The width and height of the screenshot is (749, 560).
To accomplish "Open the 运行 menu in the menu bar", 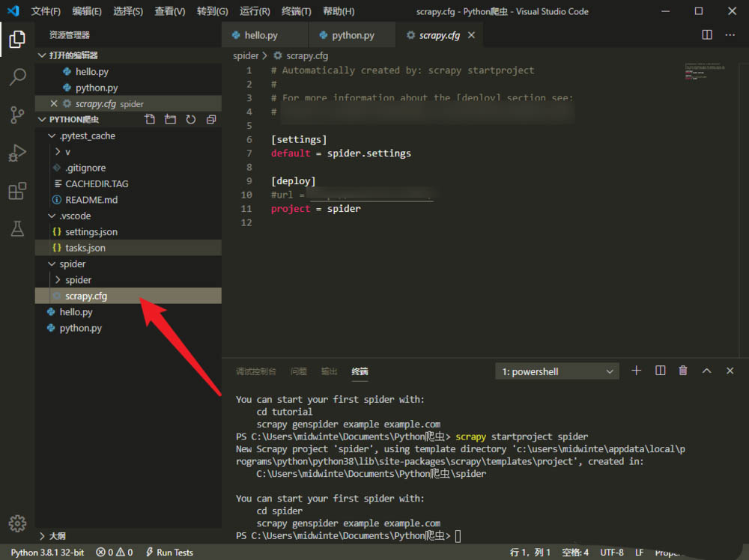I will 253,11.
